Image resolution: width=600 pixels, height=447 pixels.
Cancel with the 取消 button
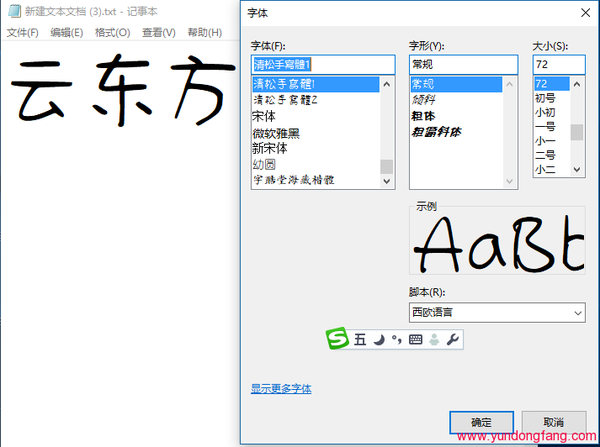coord(554,423)
